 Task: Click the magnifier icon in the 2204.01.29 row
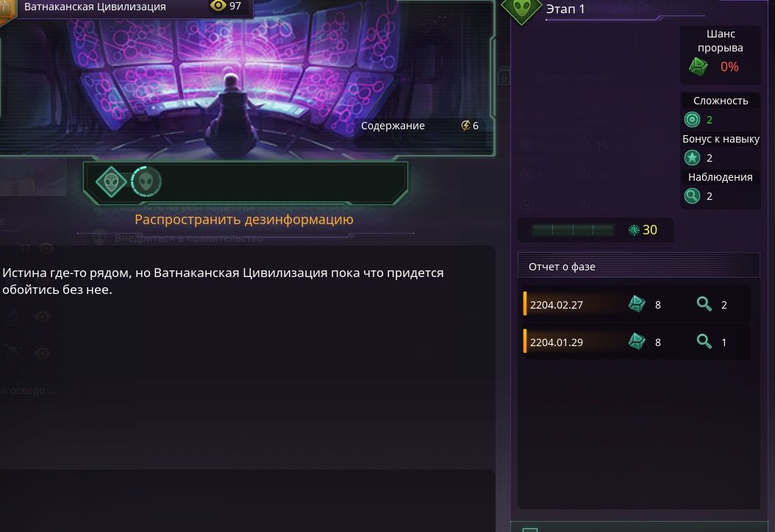704,342
